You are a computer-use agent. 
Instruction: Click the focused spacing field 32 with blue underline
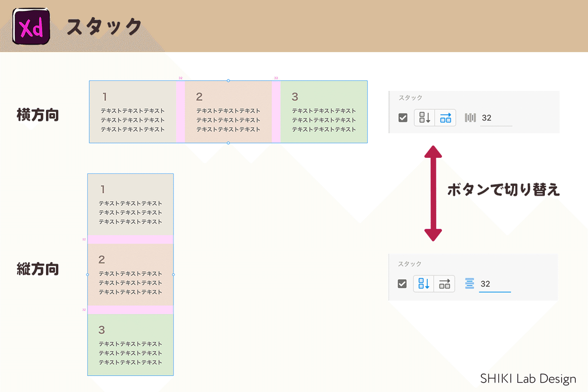pyautogui.click(x=494, y=284)
